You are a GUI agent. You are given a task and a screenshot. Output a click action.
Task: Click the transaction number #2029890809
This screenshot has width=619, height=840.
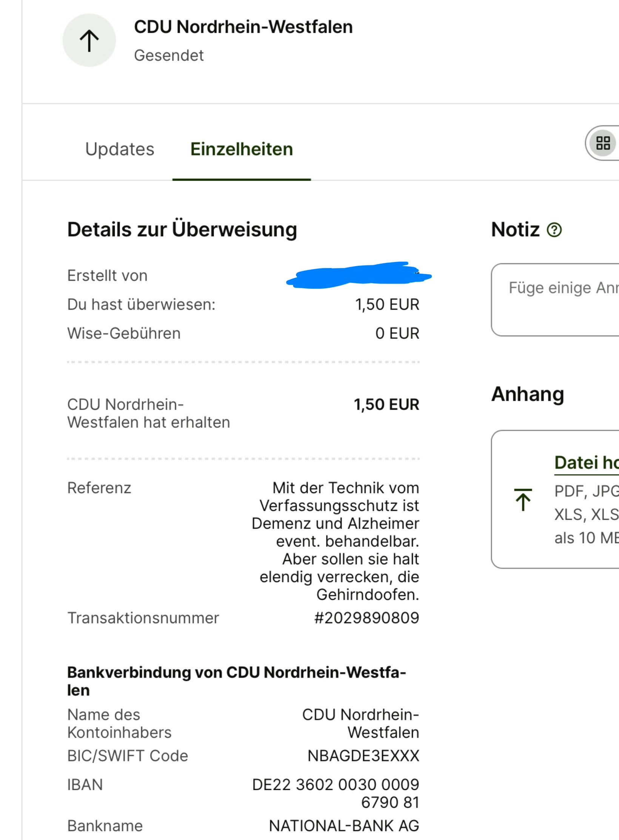point(366,618)
